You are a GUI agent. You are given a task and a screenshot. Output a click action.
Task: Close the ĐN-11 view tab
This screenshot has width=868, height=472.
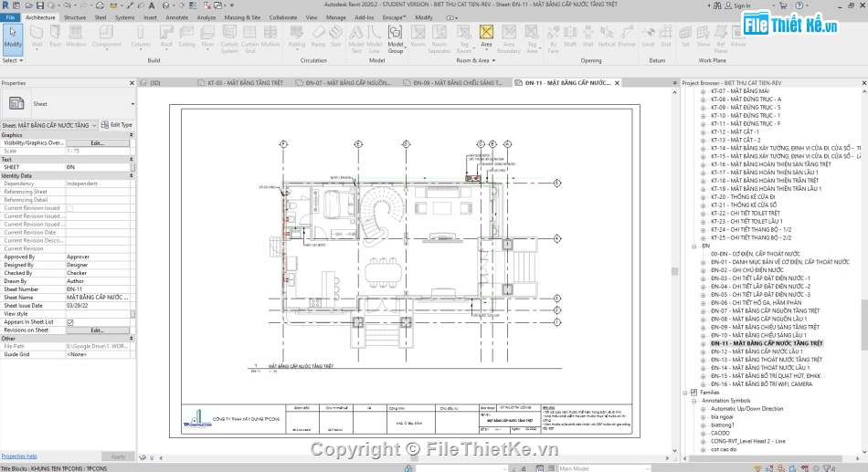[617, 83]
